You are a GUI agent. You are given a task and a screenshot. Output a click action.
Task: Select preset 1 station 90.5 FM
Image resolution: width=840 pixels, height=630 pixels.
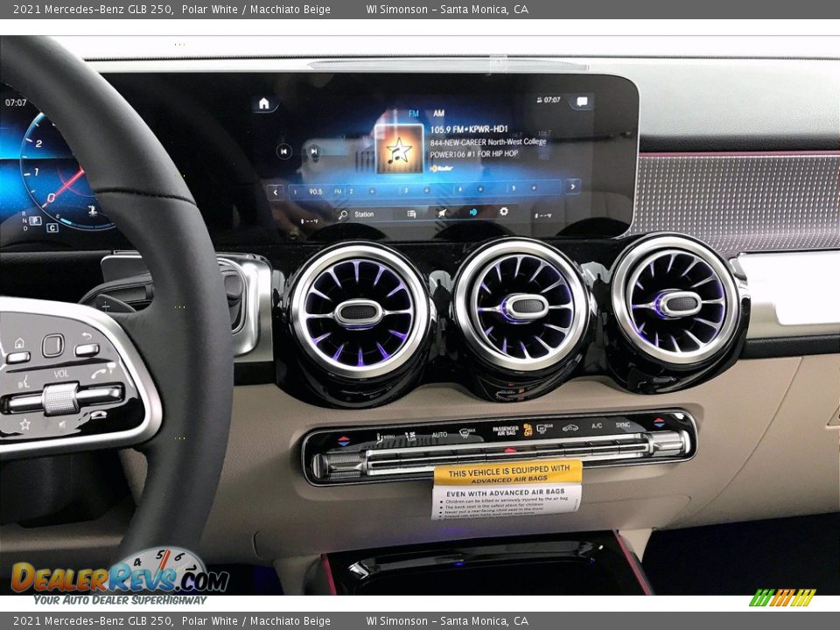[x=316, y=192]
